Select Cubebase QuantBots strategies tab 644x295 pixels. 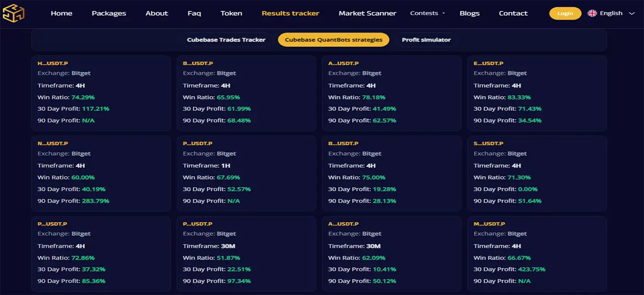pyautogui.click(x=333, y=40)
